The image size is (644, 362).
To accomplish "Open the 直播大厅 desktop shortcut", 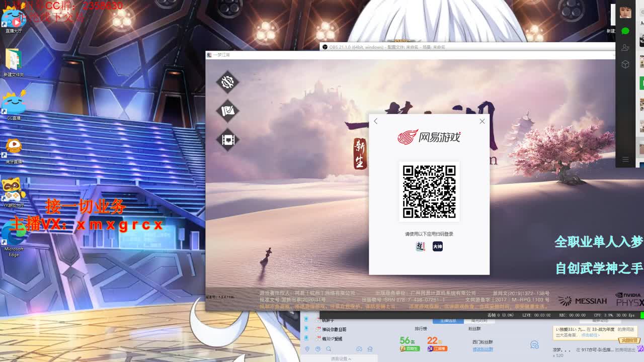I will click(x=14, y=20).
